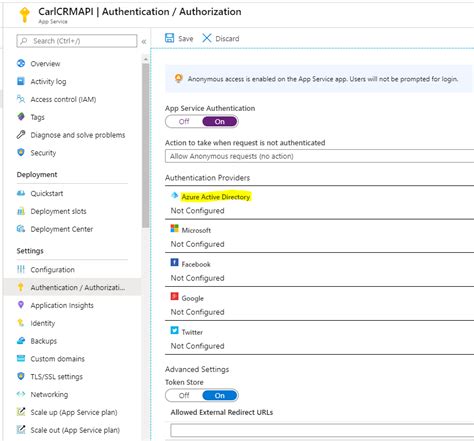Click the Facebook provider logo icon
The image size is (474, 441).
174,262
